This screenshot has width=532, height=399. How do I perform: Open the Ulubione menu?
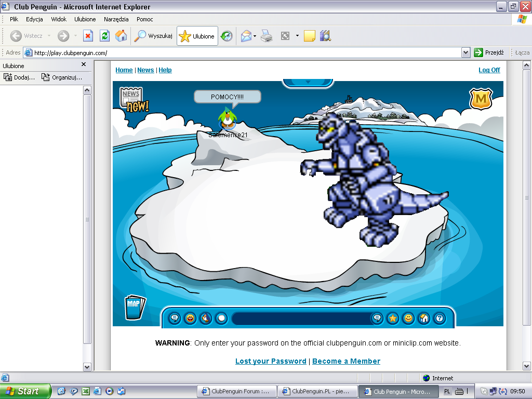tap(85, 19)
